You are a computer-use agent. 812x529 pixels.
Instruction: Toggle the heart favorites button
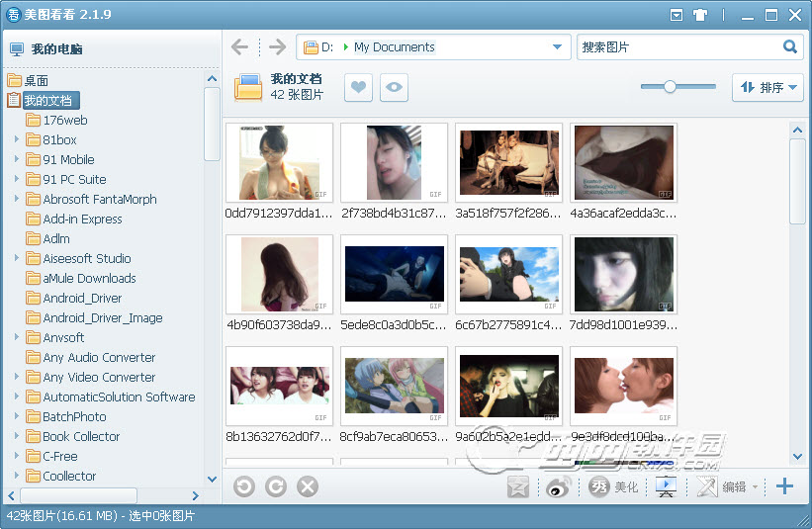click(x=358, y=87)
